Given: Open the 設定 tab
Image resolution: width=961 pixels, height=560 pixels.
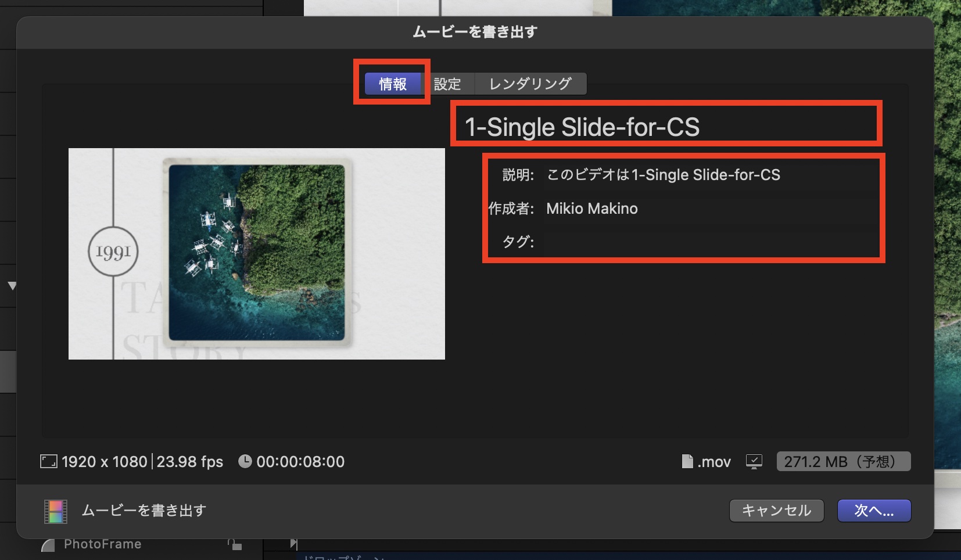Looking at the screenshot, I should click(x=447, y=84).
